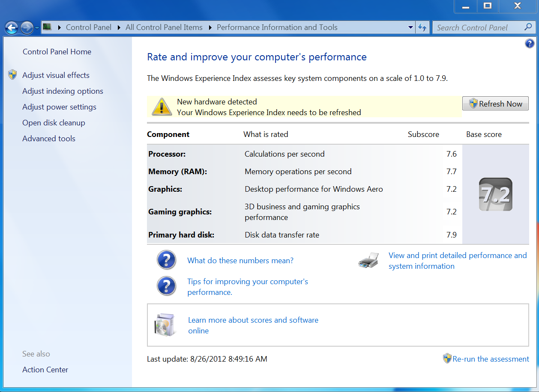Click the software box icon
The height and width of the screenshot is (392, 539).
[165, 325]
